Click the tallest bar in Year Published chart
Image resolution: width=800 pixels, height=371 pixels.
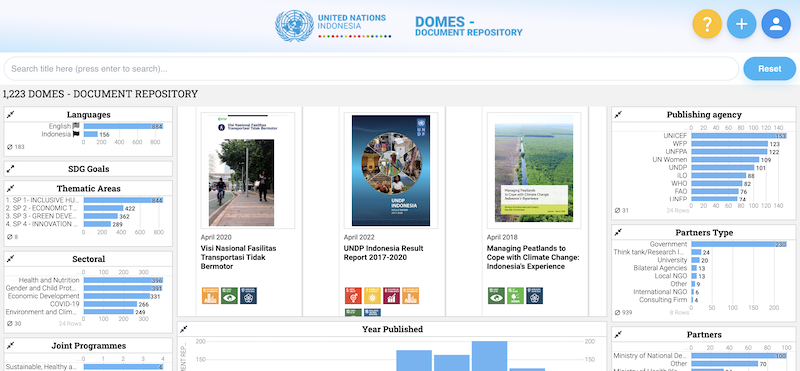point(489,356)
